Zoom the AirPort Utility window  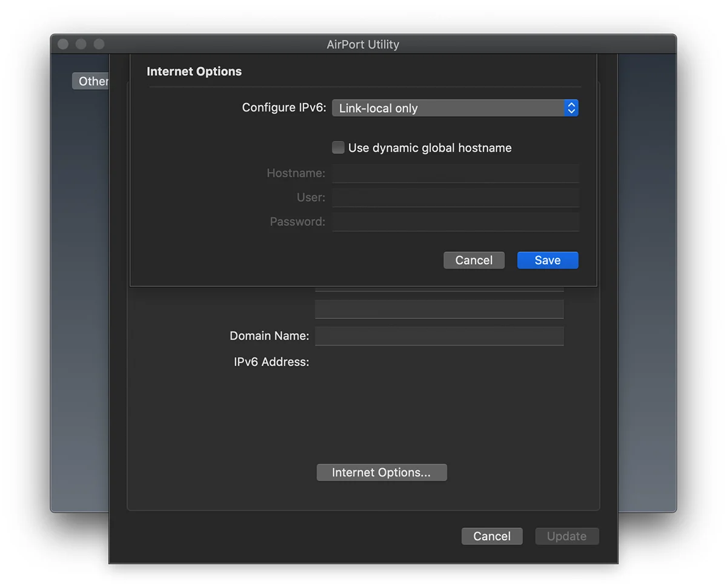point(99,44)
